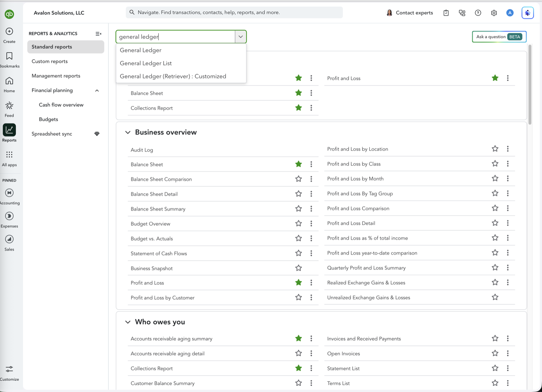Favorite Business Snapshot with star

point(298,268)
